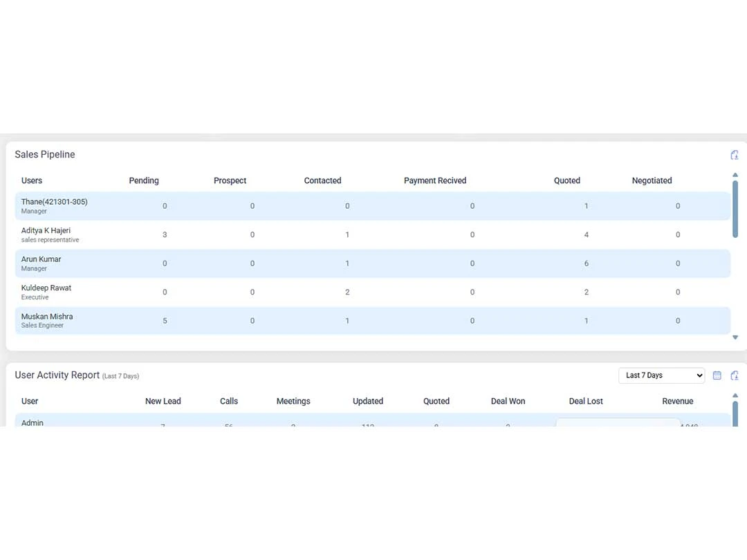Viewport: 747px width, 560px height.
Task: Click Sales Pipeline scroll down arrow
Action: coord(735,337)
